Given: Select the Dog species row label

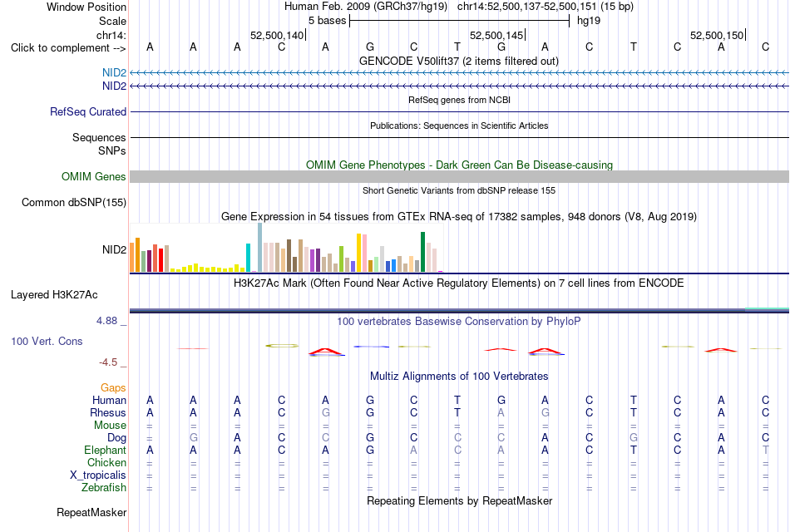Looking at the screenshot, I should point(116,438).
